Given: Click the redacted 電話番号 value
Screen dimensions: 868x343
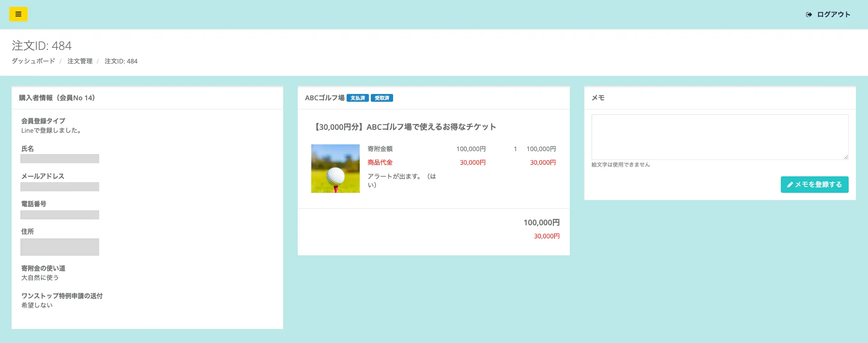Looking at the screenshot, I should (60, 215).
